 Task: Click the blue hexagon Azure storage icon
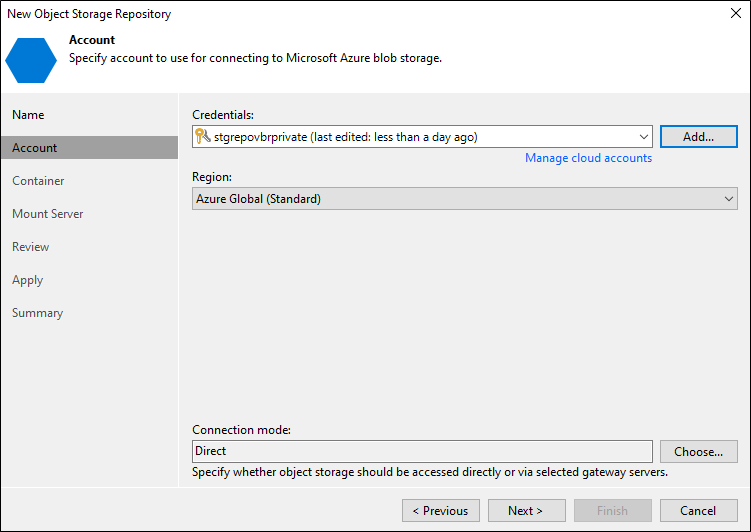[x=31, y=60]
